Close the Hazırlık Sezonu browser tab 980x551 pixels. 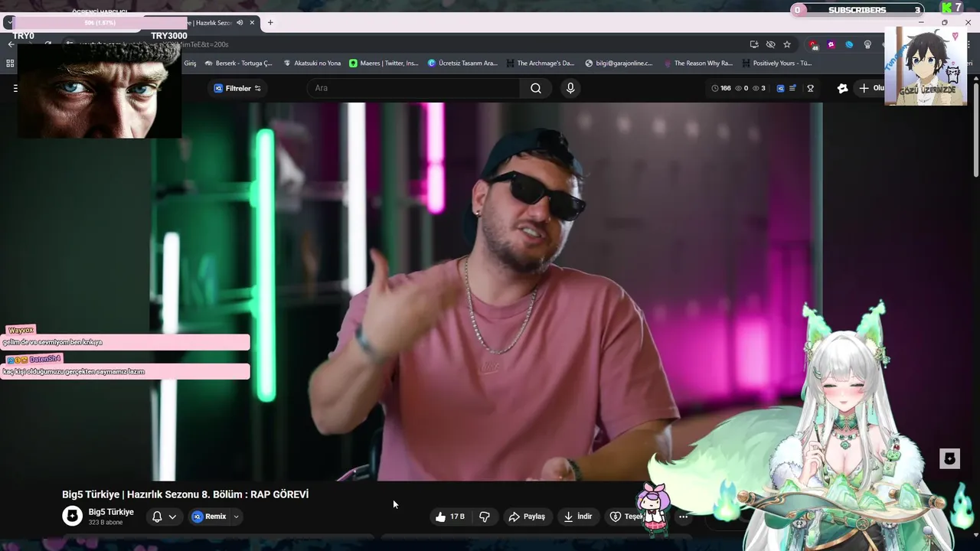click(x=253, y=23)
